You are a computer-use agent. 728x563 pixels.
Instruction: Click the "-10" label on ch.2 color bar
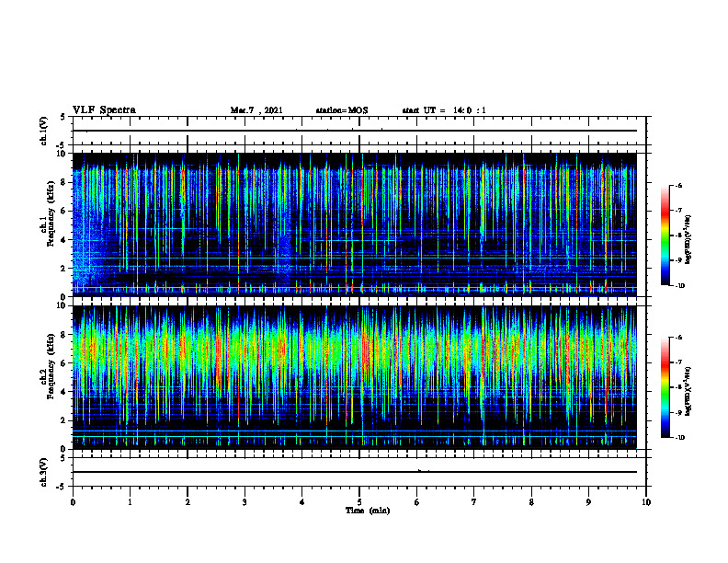tap(679, 438)
